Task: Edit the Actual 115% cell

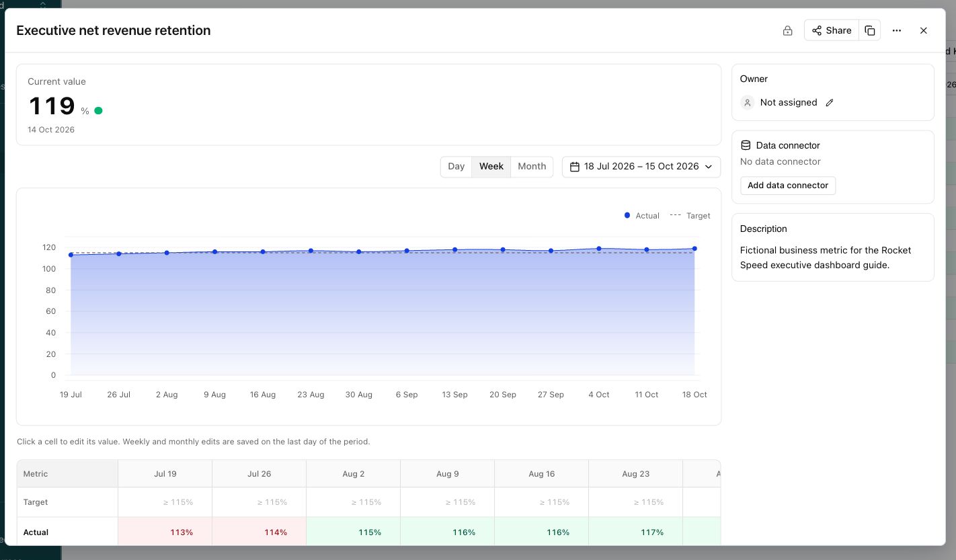Action: [x=354, y=532]
